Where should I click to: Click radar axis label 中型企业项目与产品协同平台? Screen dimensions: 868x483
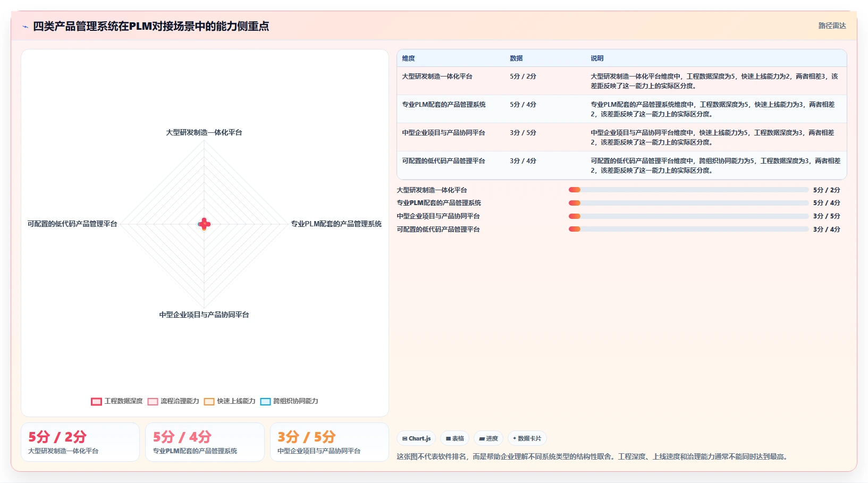click(x=204, y=315)
